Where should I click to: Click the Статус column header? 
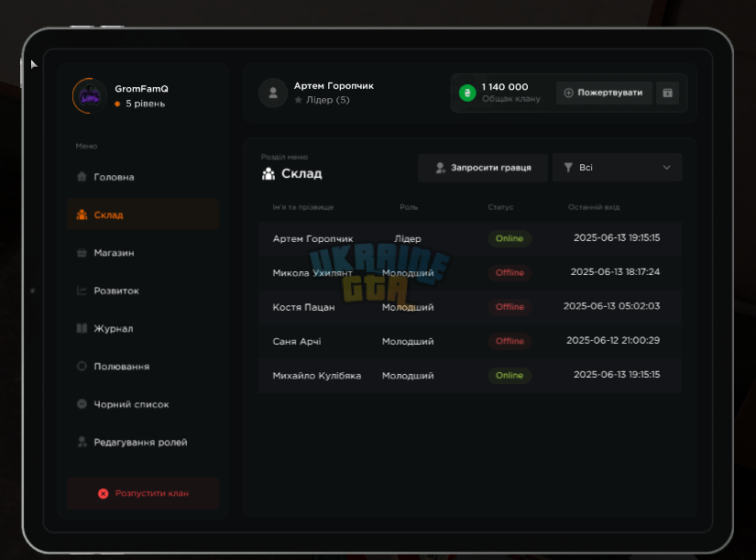click(x=500, y=207)
